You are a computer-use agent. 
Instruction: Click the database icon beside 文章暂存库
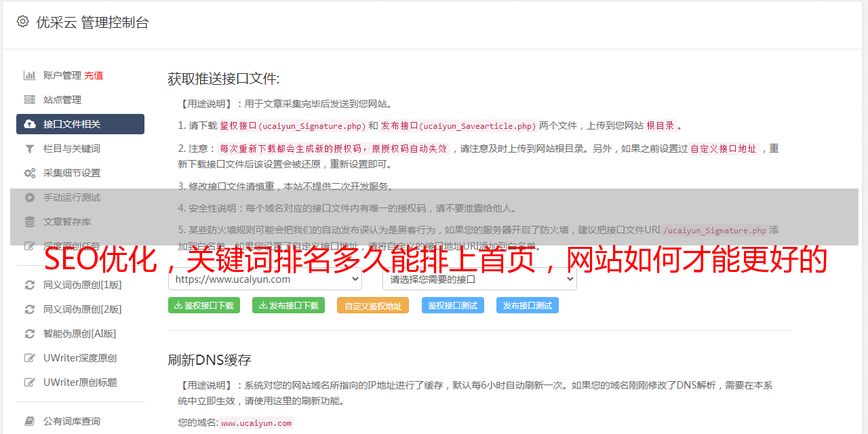pyautogui.click(x=30, y=222)
